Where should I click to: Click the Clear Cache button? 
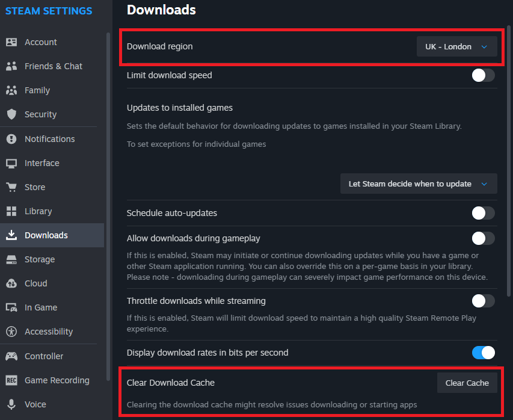coord(467,383)
